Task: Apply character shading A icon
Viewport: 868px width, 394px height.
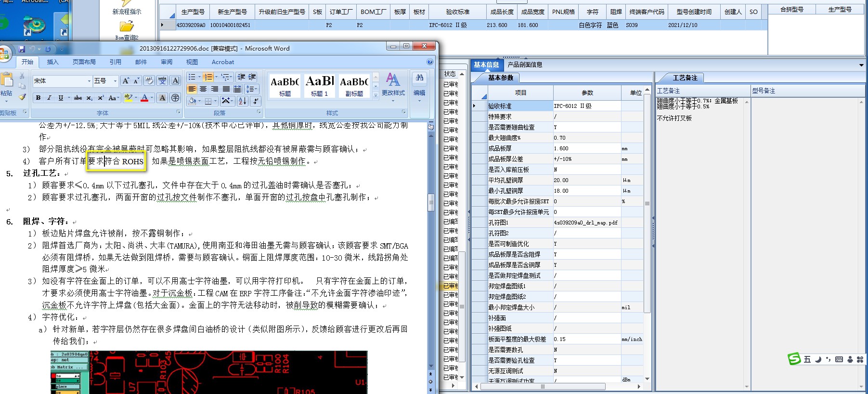Action: (162, 98)
